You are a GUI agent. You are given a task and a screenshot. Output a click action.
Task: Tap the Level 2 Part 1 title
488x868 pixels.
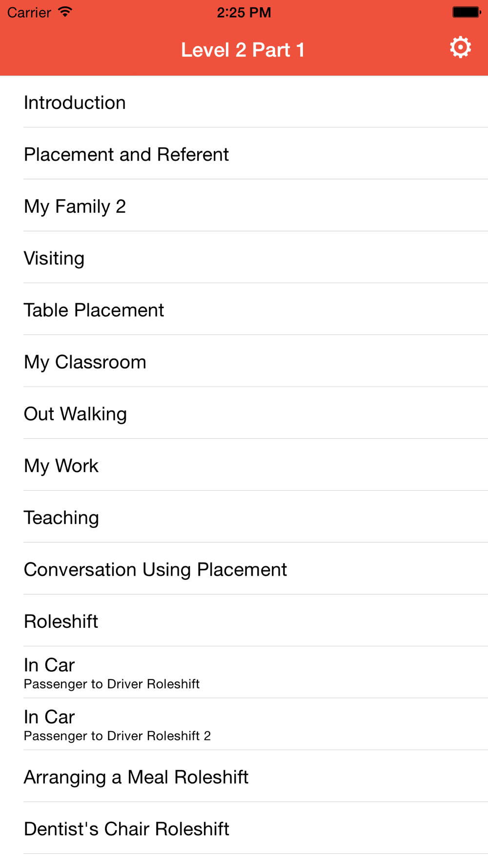pyautogui.click(x=243, y=50)
